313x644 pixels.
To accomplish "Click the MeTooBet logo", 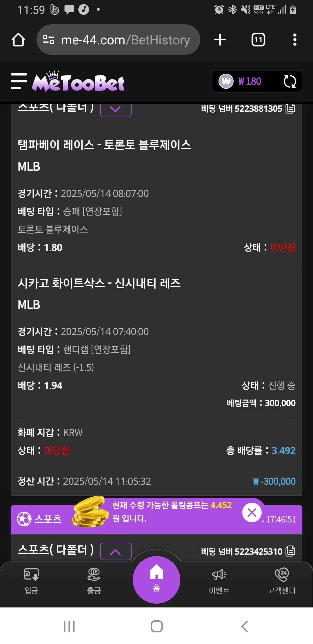I will click(78, 81).
